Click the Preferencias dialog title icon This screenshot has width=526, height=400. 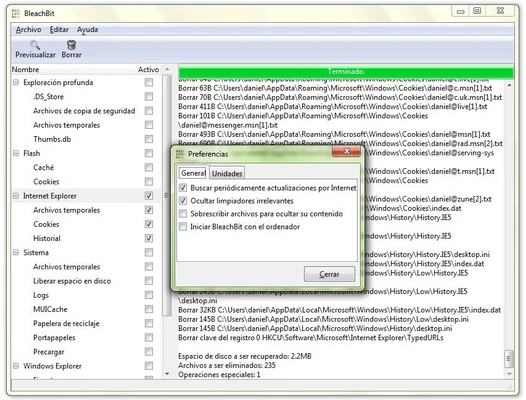[x=180, y=154]
